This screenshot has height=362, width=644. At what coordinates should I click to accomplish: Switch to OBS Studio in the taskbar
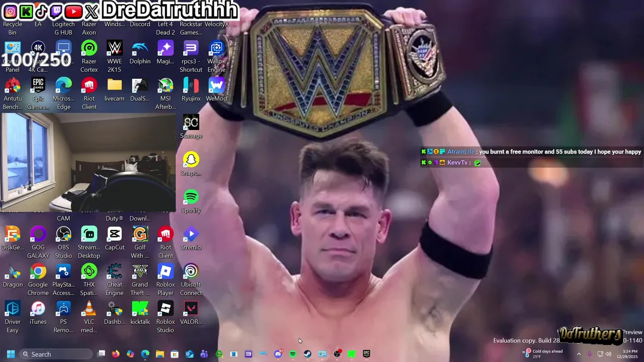pos(337,354)
